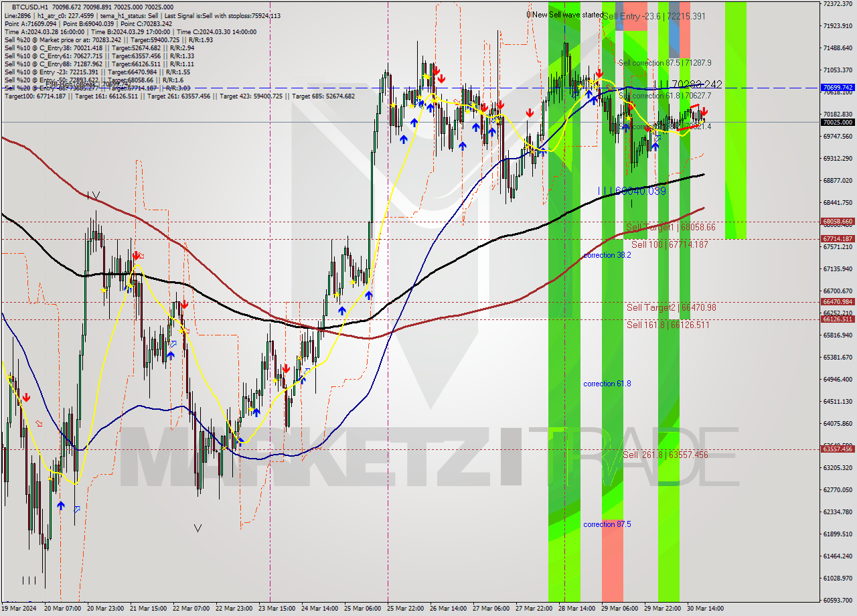This screenshot has height=616, width=857.
Task: Click the 66470.984 price tag on axis
Action: (x=838, y=301)
